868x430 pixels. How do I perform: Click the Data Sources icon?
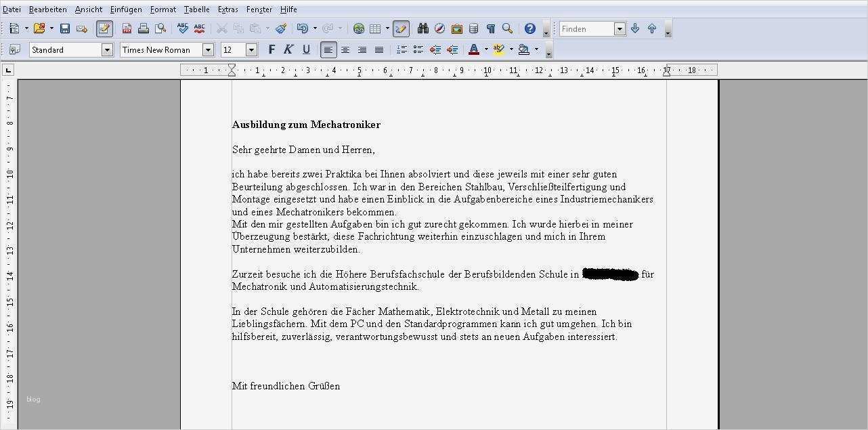[x=474, y=28]
